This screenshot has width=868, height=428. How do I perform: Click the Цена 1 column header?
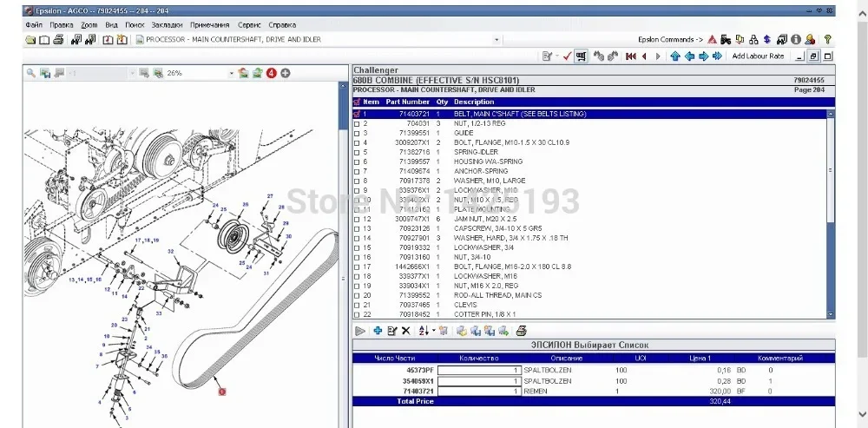tap(700, 359)
